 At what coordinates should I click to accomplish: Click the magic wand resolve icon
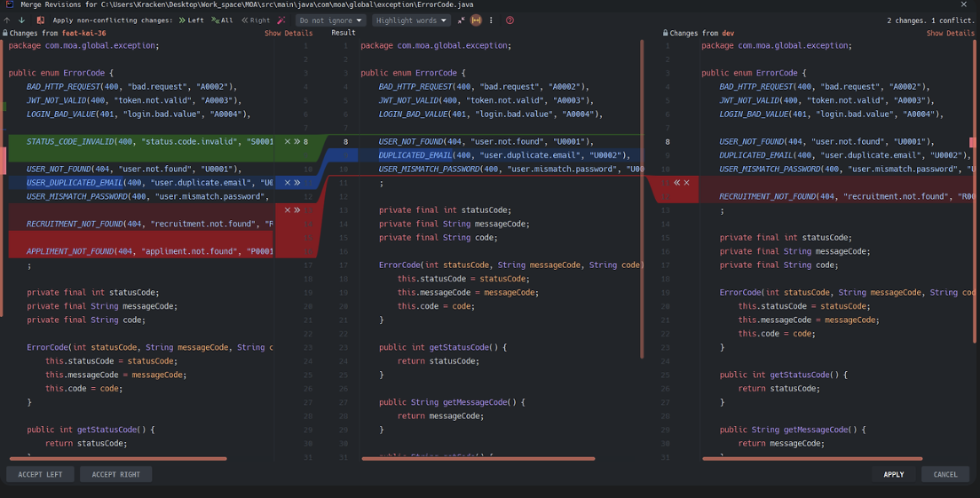[281, 20]
